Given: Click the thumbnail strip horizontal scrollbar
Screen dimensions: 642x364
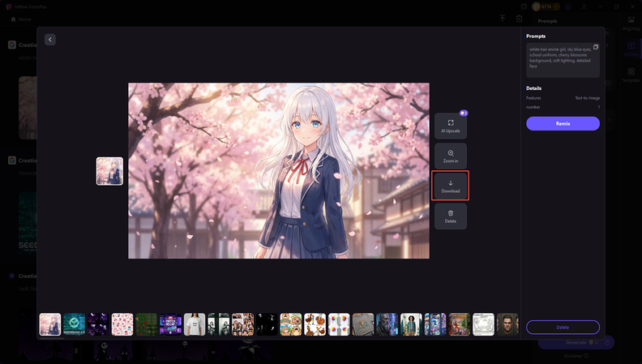Looking at the screenshot, I should click(x=52, y=338).
